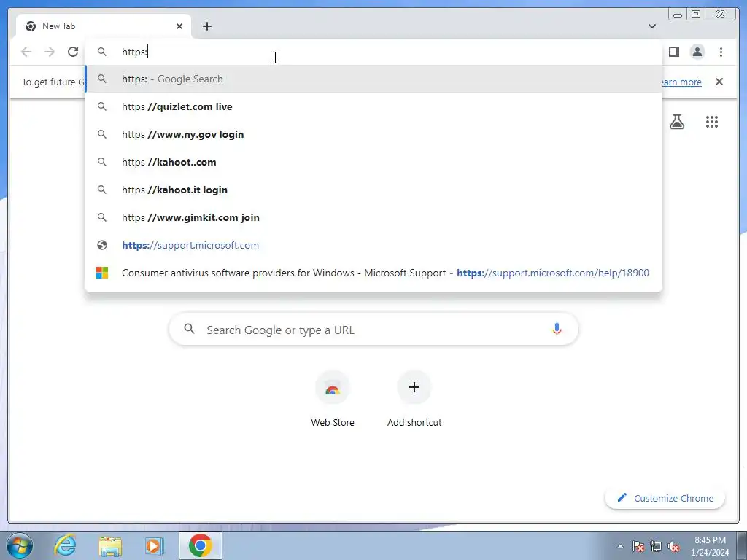Choose the www.gimkit.com join suggestion
This screenshot has width=747, height=560.
point(373,217)
